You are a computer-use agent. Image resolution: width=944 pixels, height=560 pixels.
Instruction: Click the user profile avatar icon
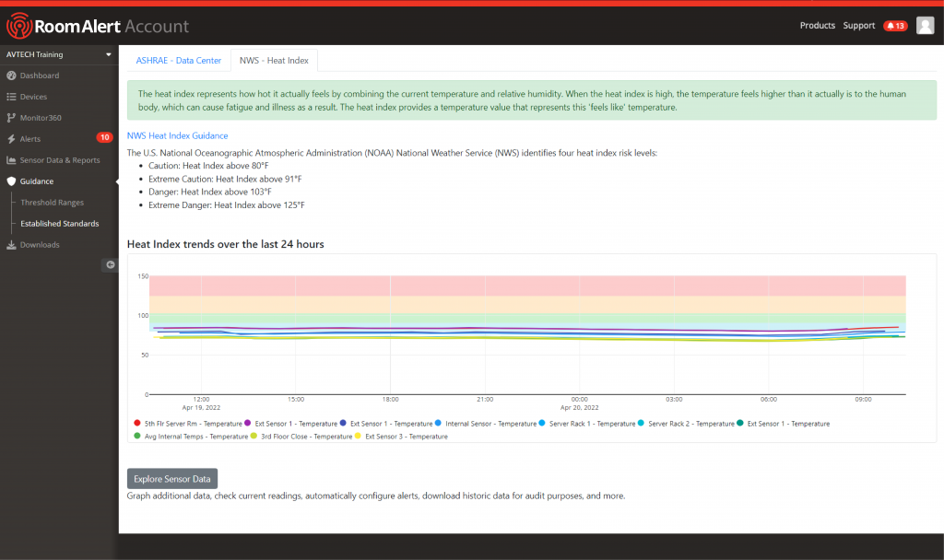pyautogui.click(x=925, y=26)
